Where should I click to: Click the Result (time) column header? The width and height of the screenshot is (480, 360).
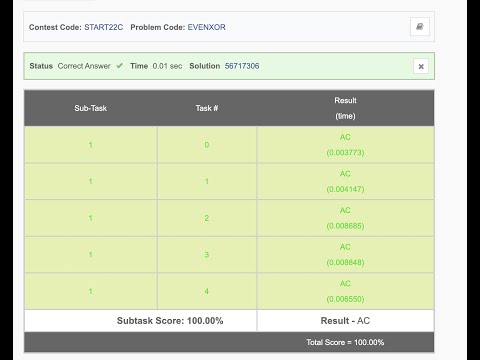pyautogui.click(x=345, y=108)
